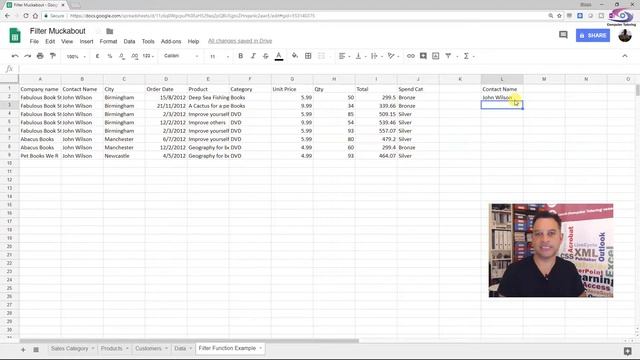The width and height of the screenshot is (640, 360).
Task: Open text wrapping dropdown
Action: [376, 56]
